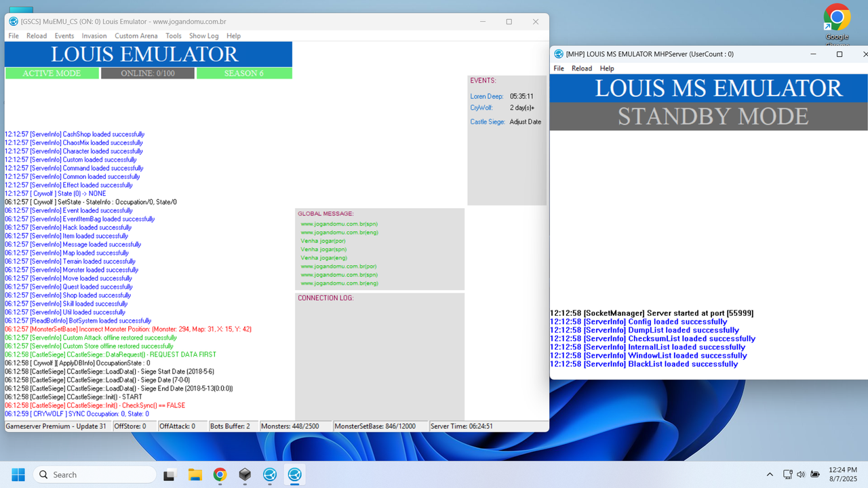Click the non-highlighted emulator taskbar icon
Viewport: 868px width, 488px height.
point(269,474)
